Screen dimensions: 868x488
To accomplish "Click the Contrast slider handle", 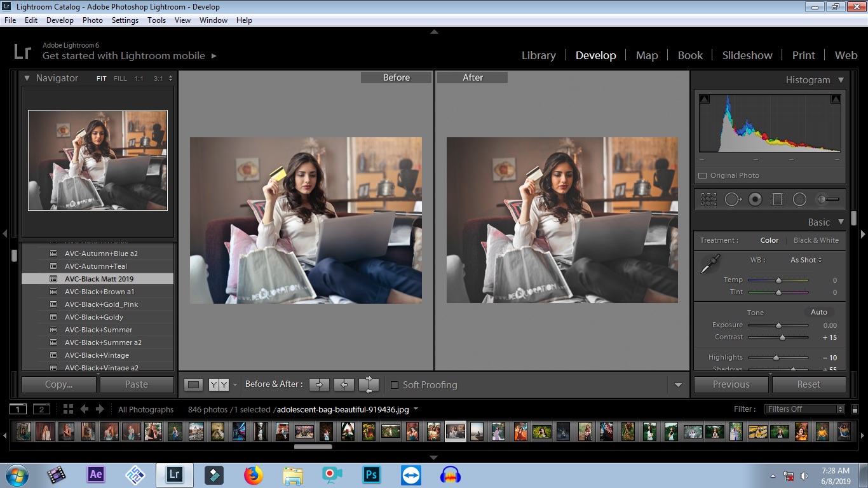I will tap(783, 337).
